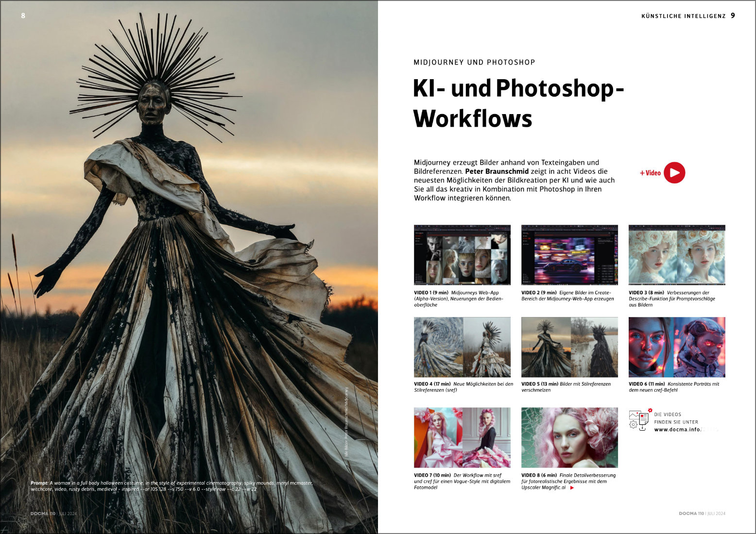Image resolution: width=756 pixels, height=534 pixels.
Task: Click the 'KÜNSTLICHE INTELLIGENZ' section header
Action: tap(683, 16)
